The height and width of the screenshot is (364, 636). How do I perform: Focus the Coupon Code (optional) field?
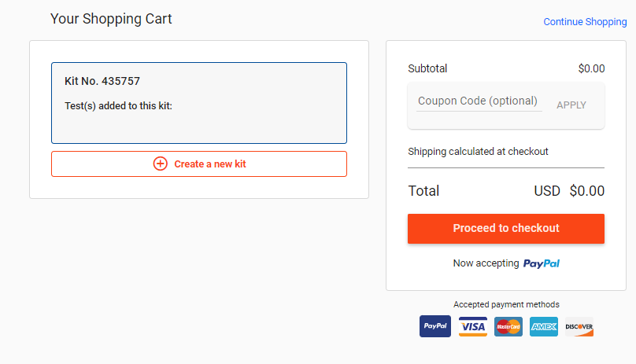pyautogui.click(x=479, y=101)
